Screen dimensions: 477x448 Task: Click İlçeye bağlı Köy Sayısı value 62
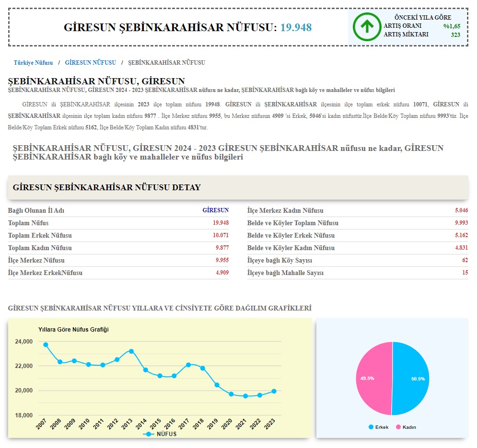[x=465, y=260]
